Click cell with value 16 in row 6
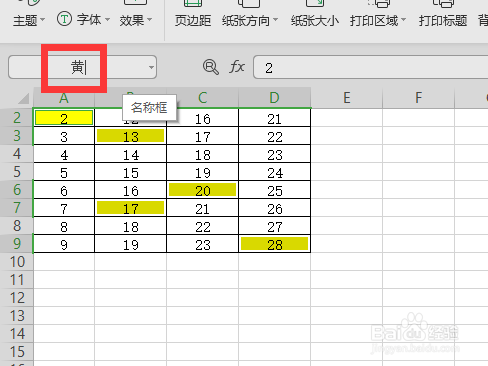 coord(130,190)
